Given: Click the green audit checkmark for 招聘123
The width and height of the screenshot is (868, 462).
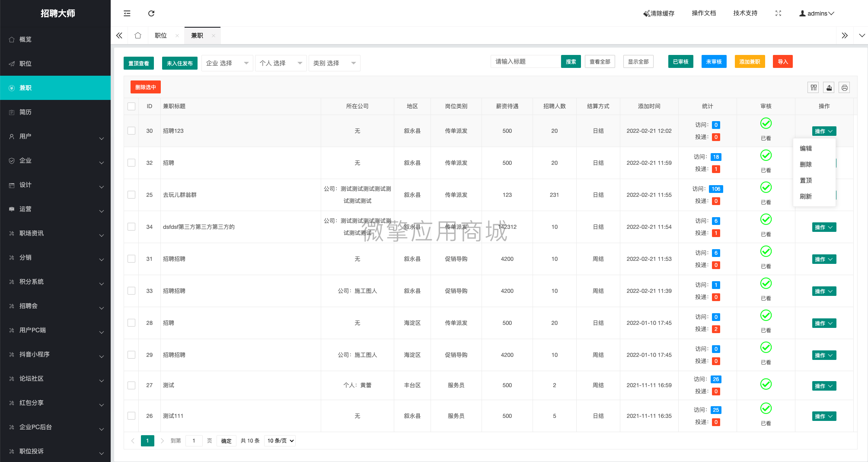Looking at the screenshot, I should (x=766, y=124).
